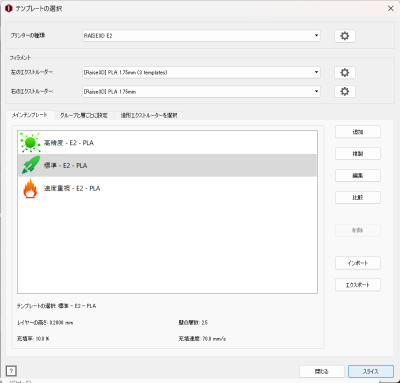Image resolution: width=400 pixels, height=383 pixels.
Task: Click the green high-quality template icon
Action: coord(30,143)
